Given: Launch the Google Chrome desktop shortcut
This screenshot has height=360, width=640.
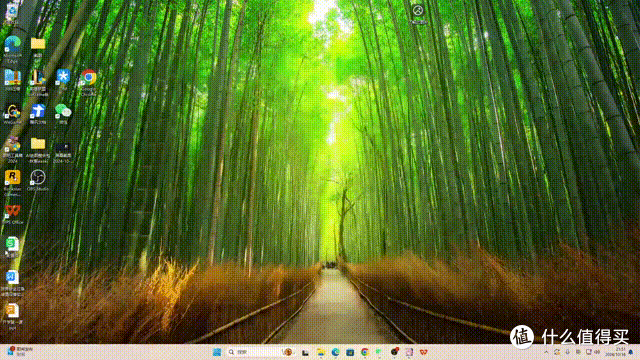Looking at the screenshot, I should (89, 78).
